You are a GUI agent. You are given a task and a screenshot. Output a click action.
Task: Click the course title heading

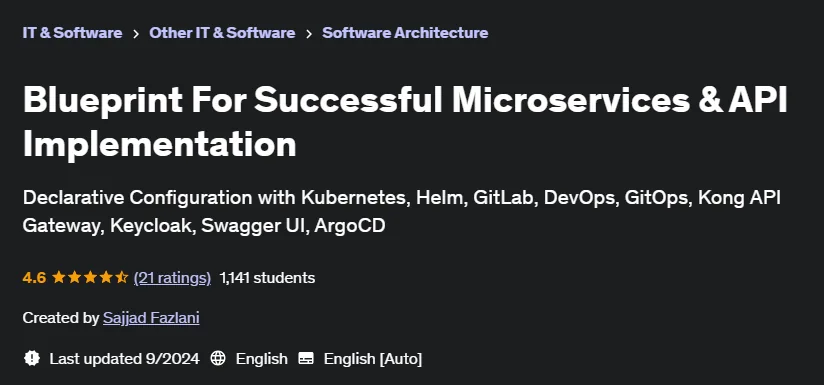(405, 122)
